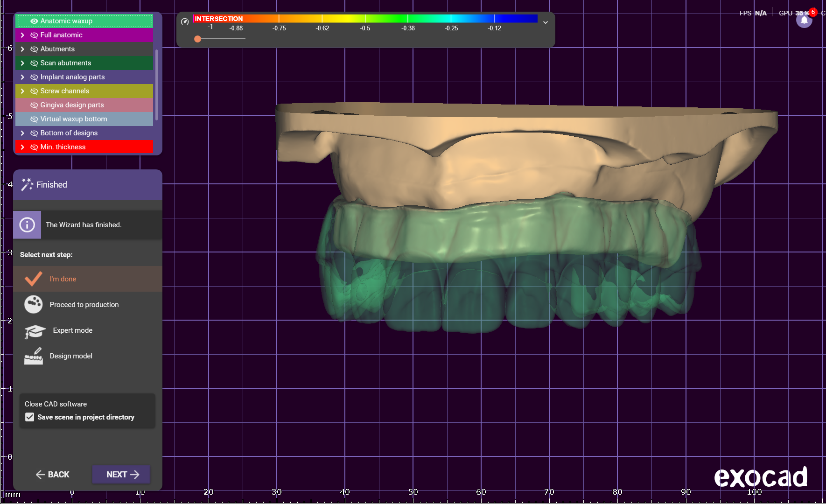Show the Full anatomic layer

click(34, 35)
